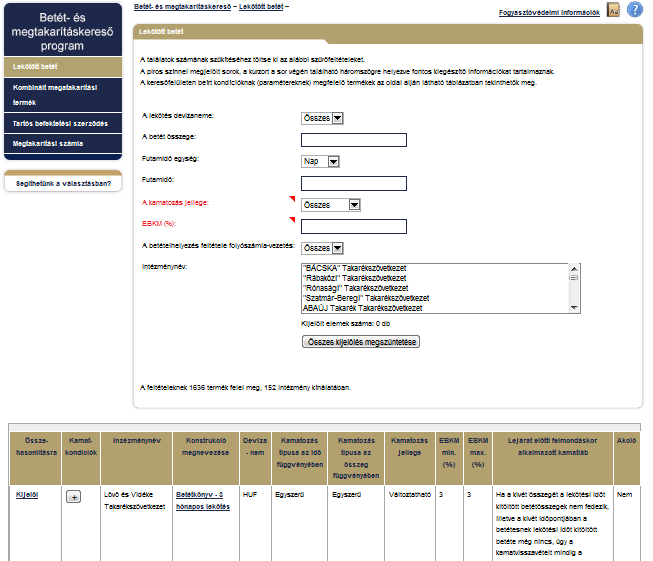Open the A lekötés devizaneme dropdown
Viewport: 653px width, 561px height.
322,118
